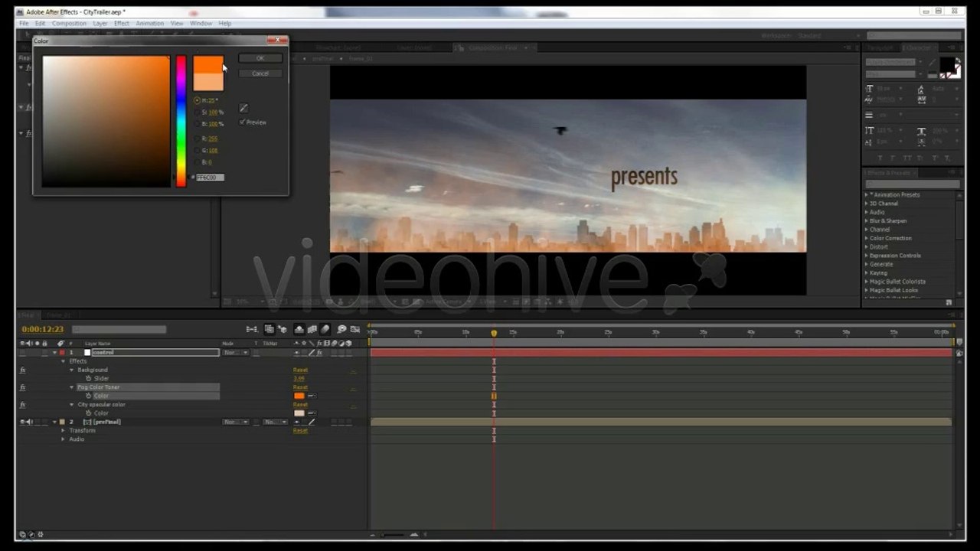Select the R red radio button
Screen dimensions: 980x551
pos(197,139)
